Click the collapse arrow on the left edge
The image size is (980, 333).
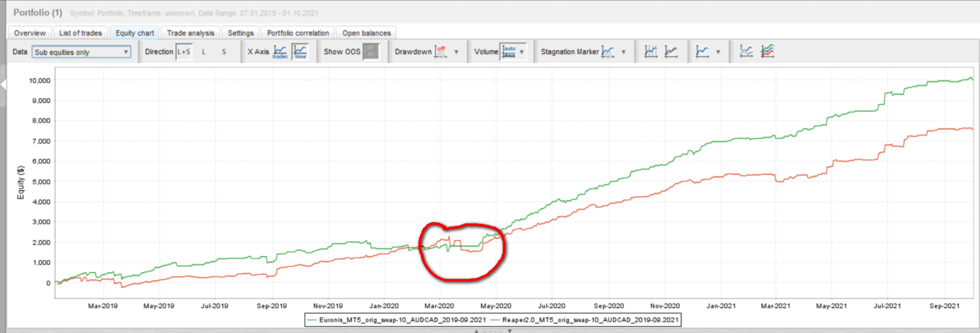click(3, 85)
